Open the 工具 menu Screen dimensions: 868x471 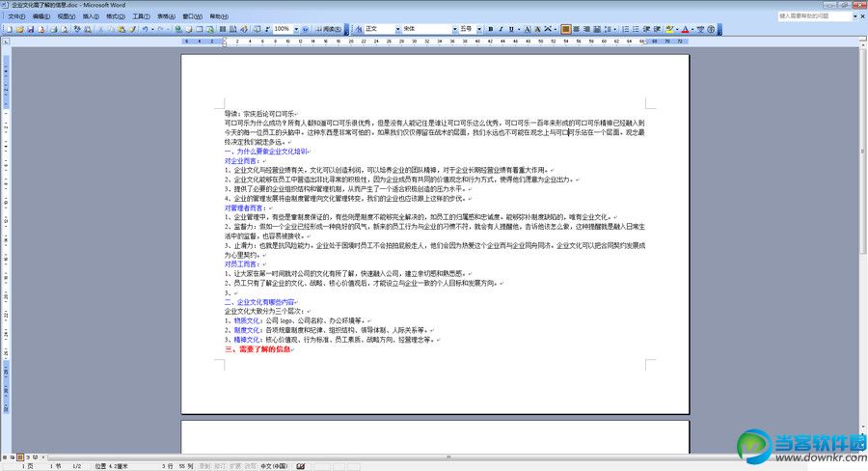coord(141,16)
